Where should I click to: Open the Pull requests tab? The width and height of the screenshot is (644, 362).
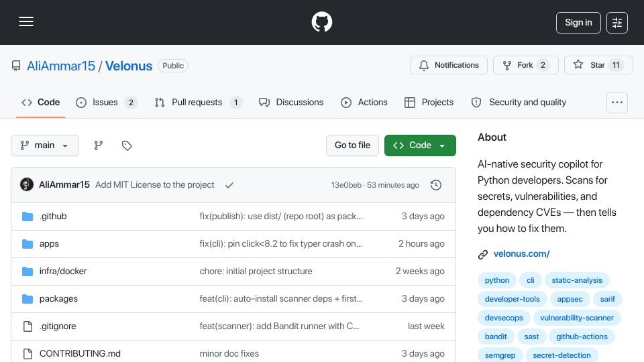pos(198,102)
